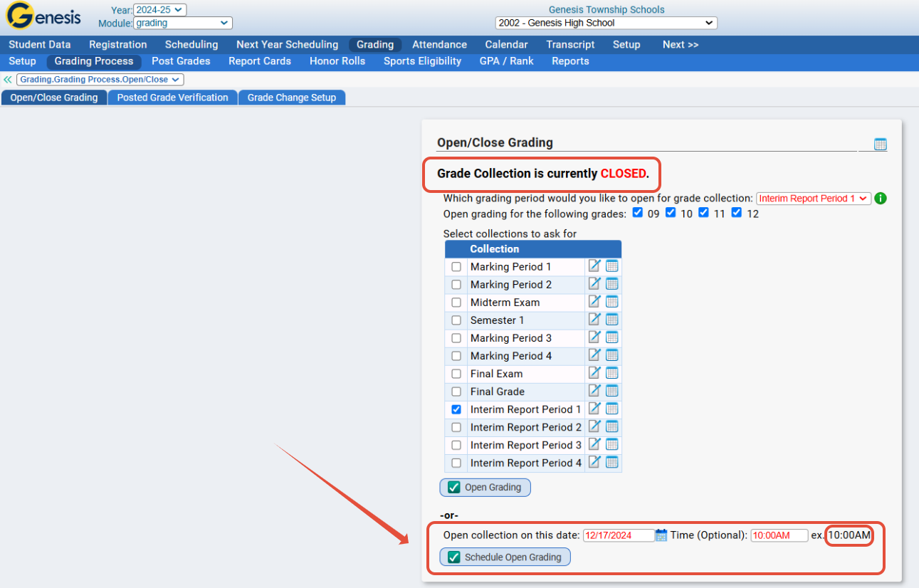The image size is (919, 588).
Task: Click the edit icon for Interim Report Period 2
Action: [x=594, y=426]
